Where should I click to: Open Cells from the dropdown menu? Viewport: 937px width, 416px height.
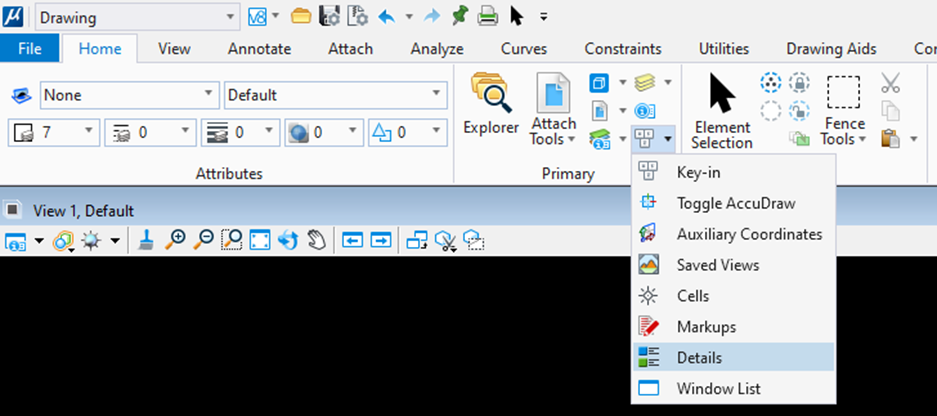pyautogui.click(x=733, y=296)
